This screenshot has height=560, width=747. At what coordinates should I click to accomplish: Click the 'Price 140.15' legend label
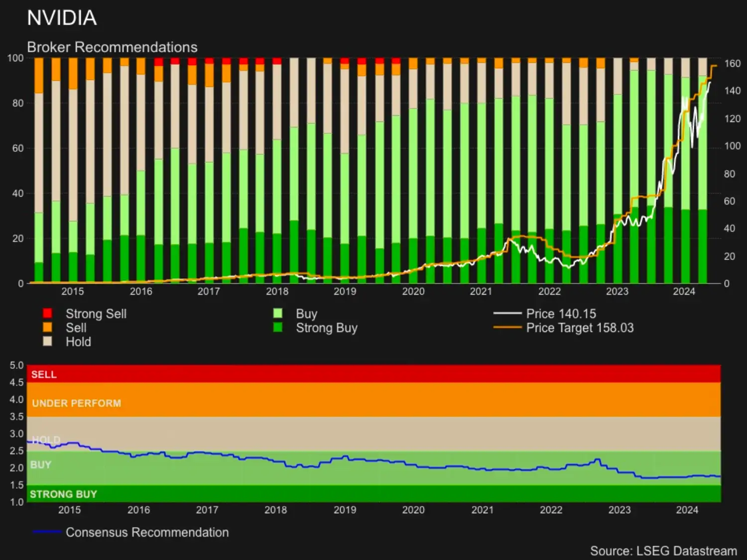(561, 314)
